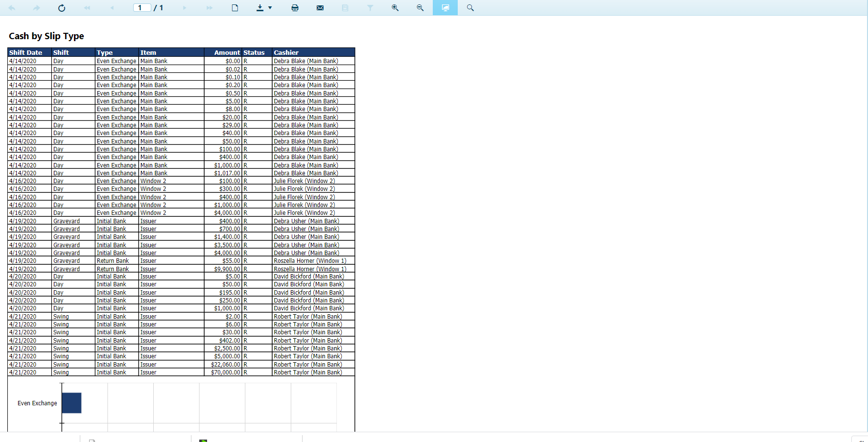Toggle the highlighted full-page view mode button
Screen dimensions: 868x442
[445, 8]
